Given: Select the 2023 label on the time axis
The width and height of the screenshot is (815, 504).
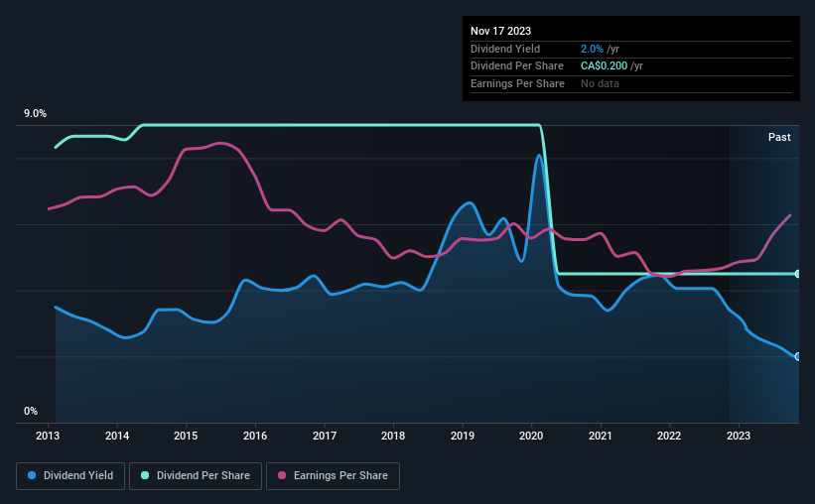Looking at the screenshot, I should pyautogui.click(x=739, y=436).
